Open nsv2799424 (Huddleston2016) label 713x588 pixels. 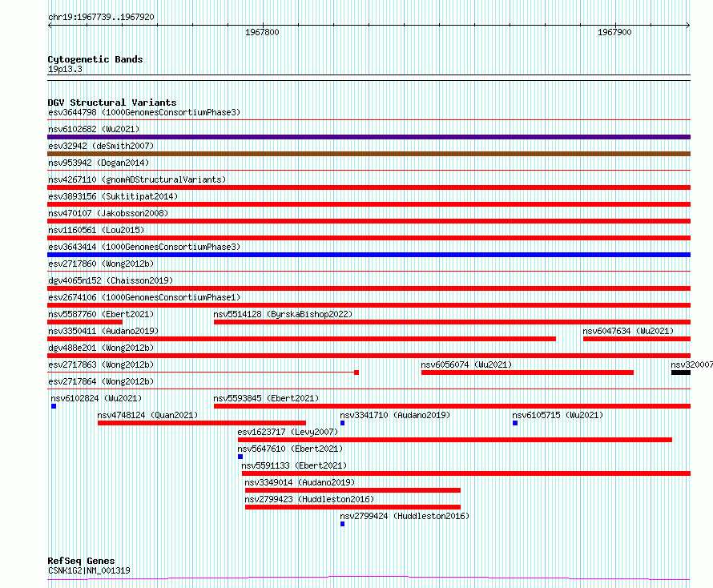coord(405,516)
